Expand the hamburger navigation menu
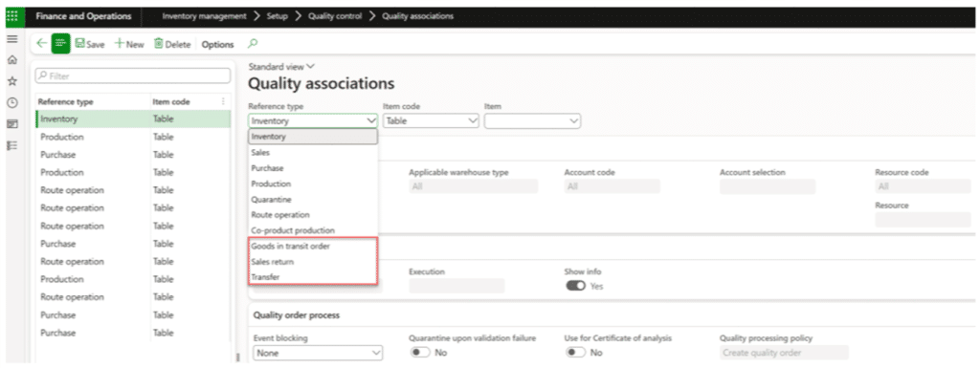This screenshot has width=980, height=368. (11, 38)
